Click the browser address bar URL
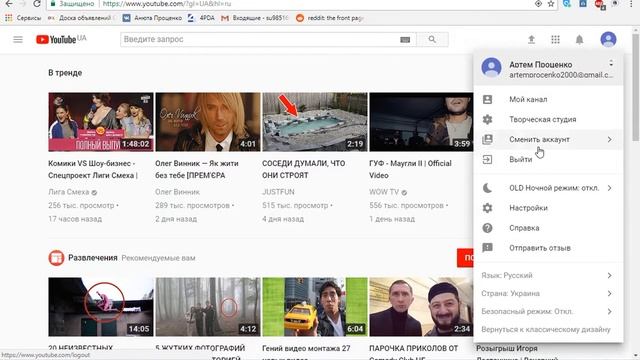Image resolution: width=640 pixels, height=360 pixels. [x=167, y=4]
